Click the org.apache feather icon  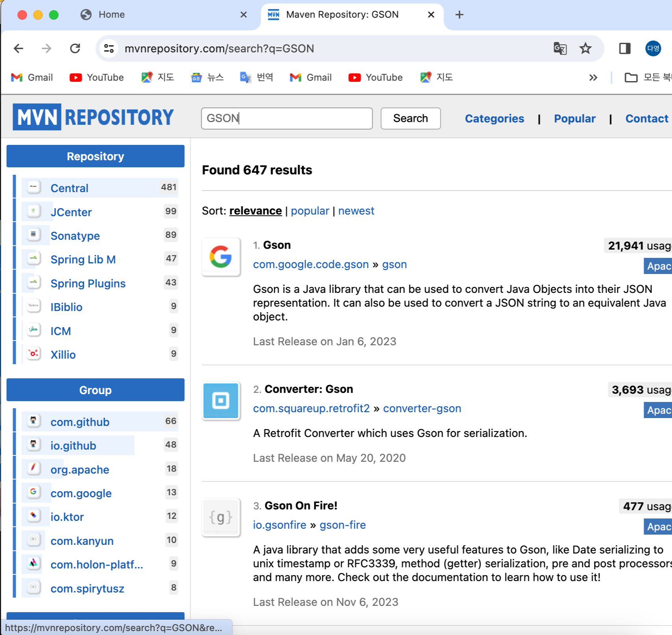pos(34,468)
